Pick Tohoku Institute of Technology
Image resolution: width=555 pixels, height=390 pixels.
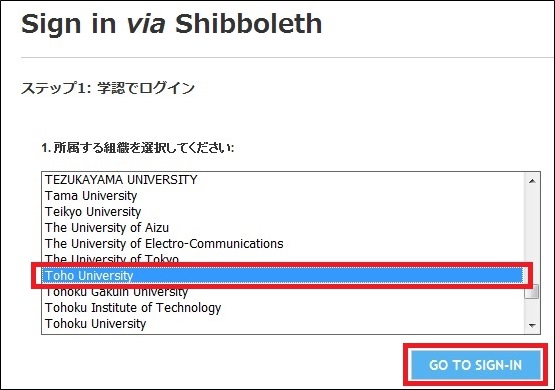tap(282, 308)
